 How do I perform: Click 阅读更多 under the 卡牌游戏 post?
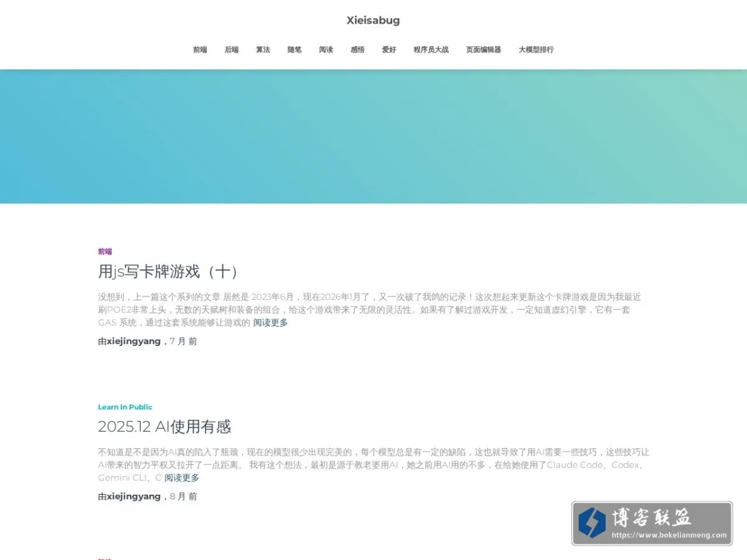(x=270, y=322)
